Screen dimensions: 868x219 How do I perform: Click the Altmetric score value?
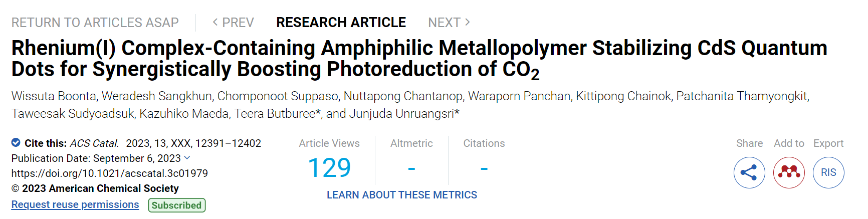(411, 168)
